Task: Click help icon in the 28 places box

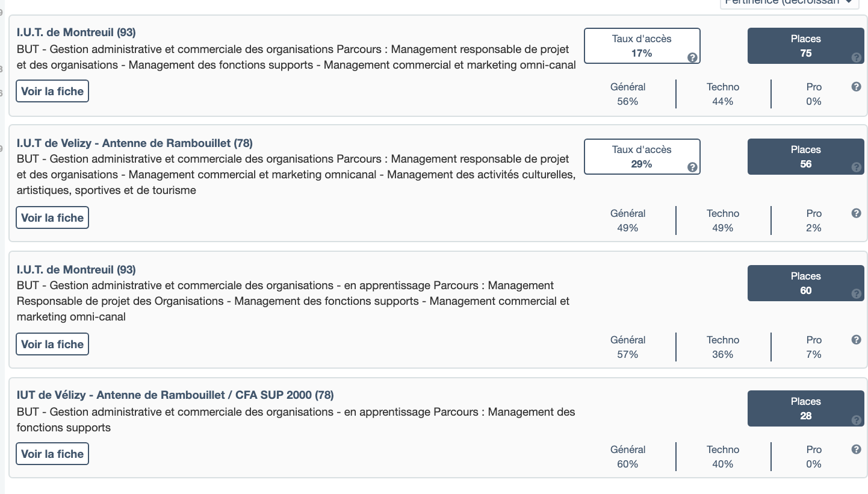Action: coord(857,421)
